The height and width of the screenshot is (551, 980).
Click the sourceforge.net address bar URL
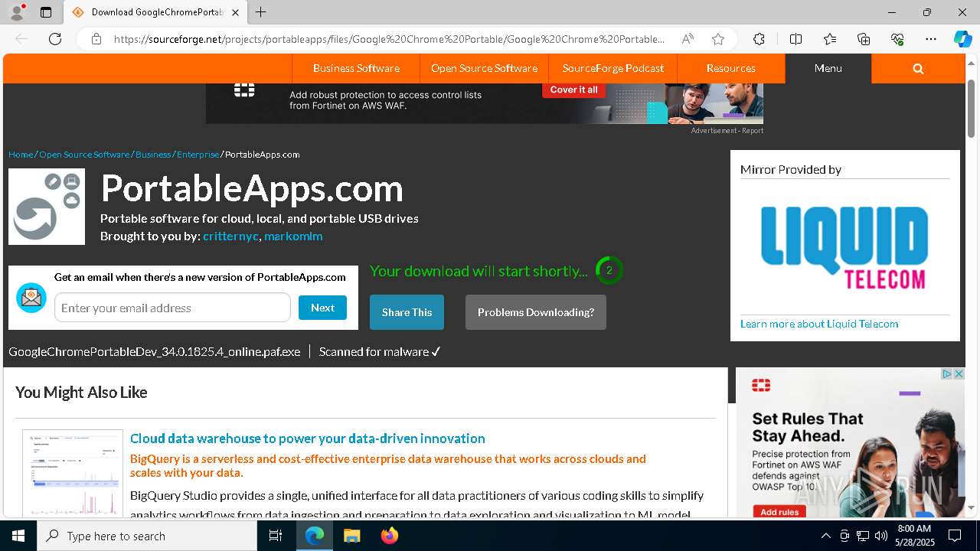pyautogui.click(x=389, y=39)
